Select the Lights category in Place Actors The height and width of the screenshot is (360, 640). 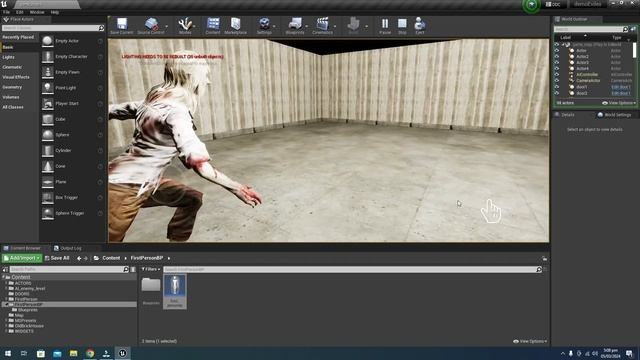point(9,57)
